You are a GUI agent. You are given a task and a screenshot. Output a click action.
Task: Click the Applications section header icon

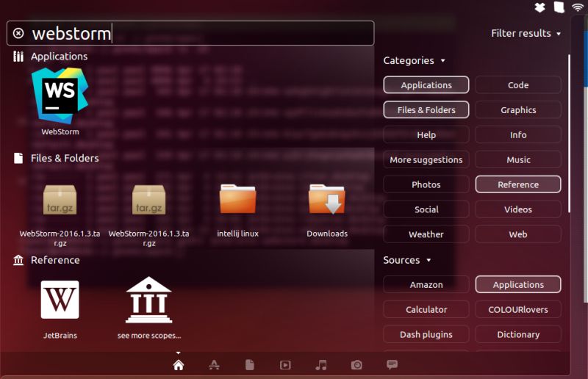click(18, 57)
